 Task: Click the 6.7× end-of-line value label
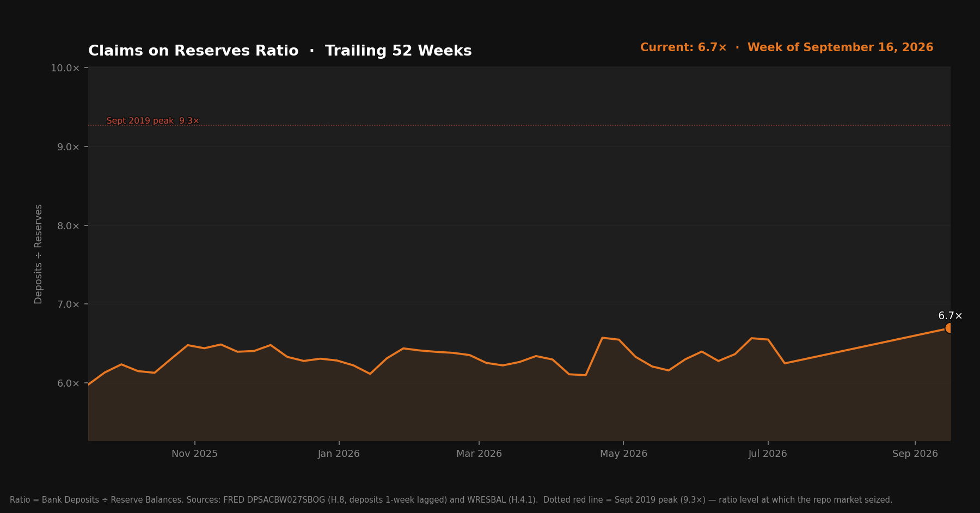950,316
